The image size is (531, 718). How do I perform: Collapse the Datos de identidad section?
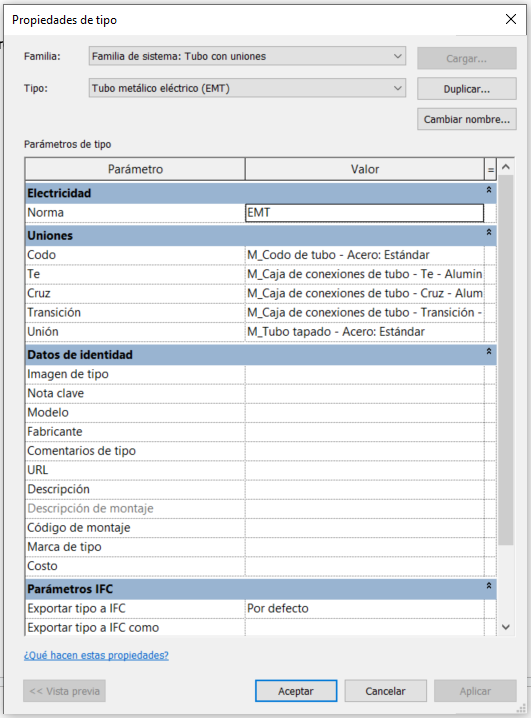(489, 351)
